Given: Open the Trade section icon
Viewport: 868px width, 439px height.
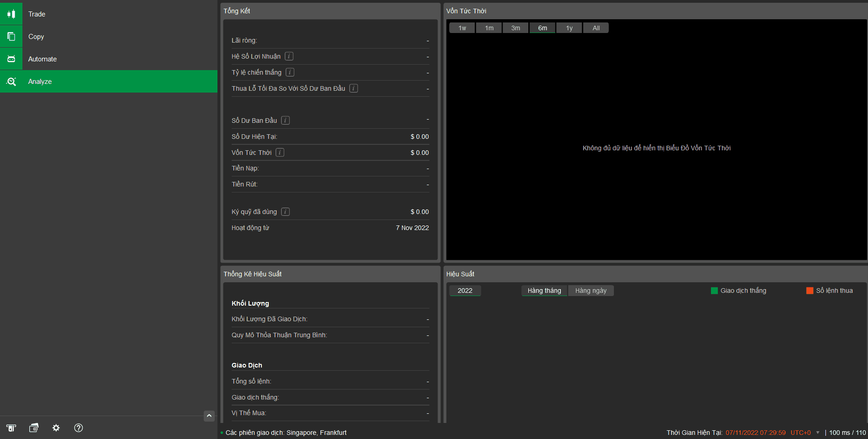Looking at the screenshot, I should click(11, 14).
